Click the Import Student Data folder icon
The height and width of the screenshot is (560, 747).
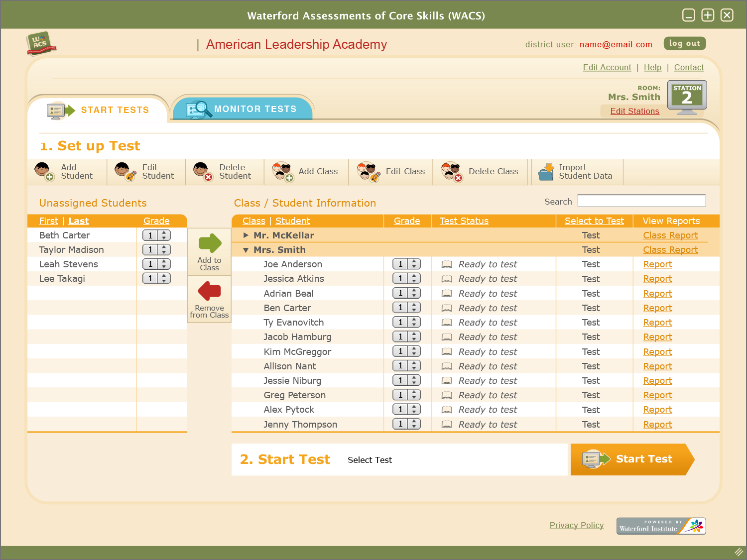click(546, 172)
